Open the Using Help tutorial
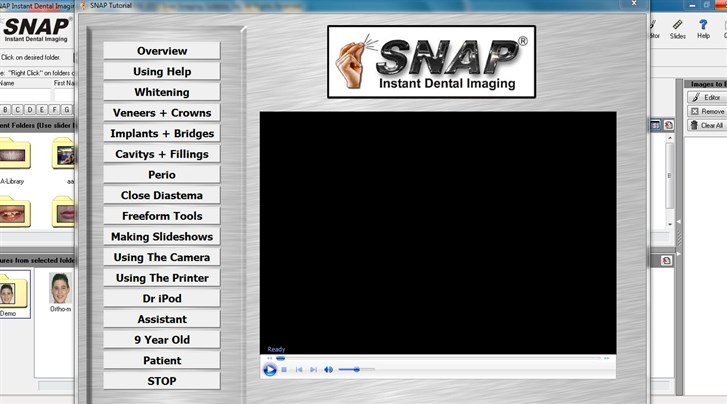This screenshot has width=727, height=404. tap(162, 71)
